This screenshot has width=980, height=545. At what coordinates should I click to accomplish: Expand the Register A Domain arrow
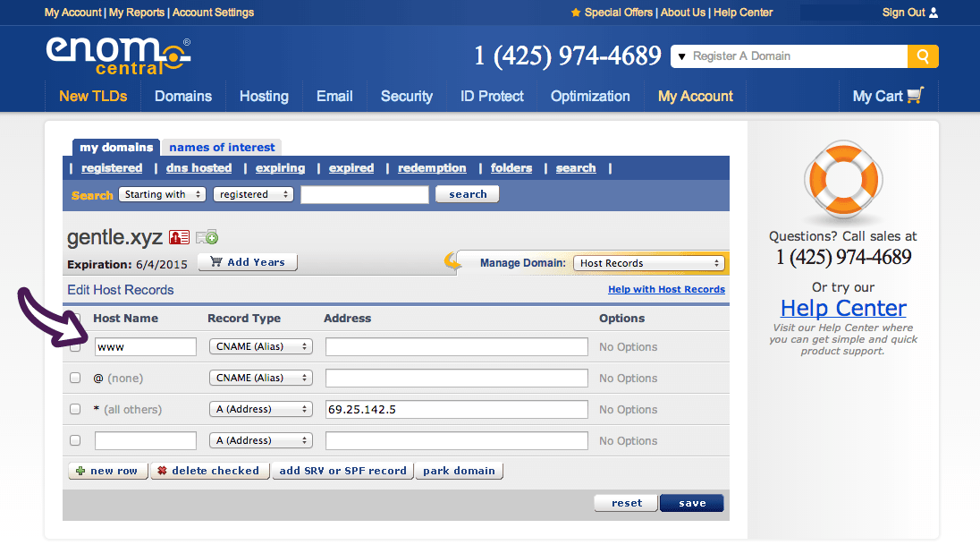[682, 56]
